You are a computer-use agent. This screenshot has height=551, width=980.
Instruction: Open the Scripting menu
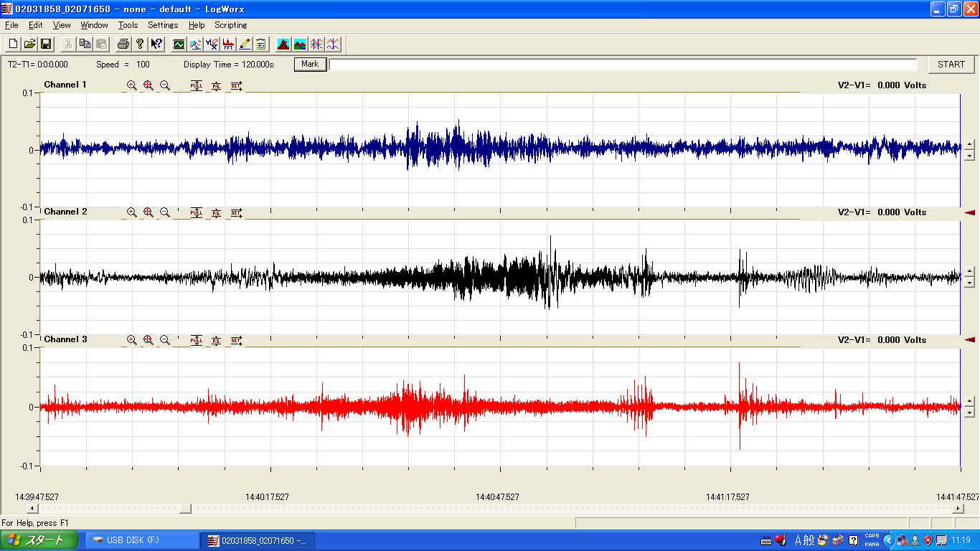[230, 25]
